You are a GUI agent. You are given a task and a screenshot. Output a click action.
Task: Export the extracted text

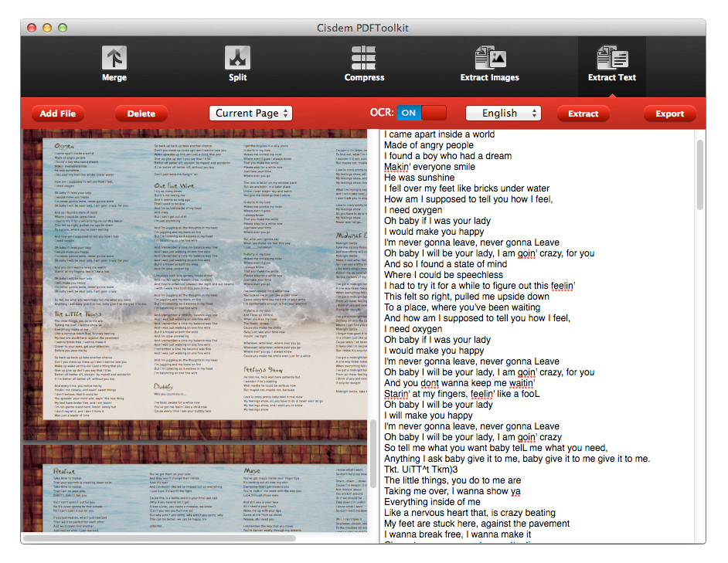(x=669, y=113)
